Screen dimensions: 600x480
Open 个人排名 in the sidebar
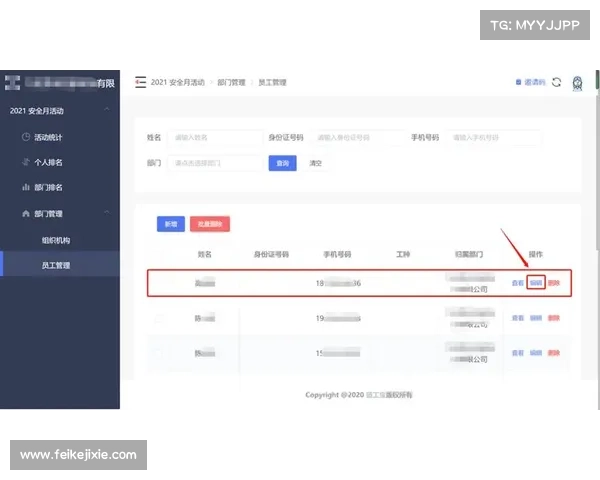pyautogui.click(x=50, y=162)
